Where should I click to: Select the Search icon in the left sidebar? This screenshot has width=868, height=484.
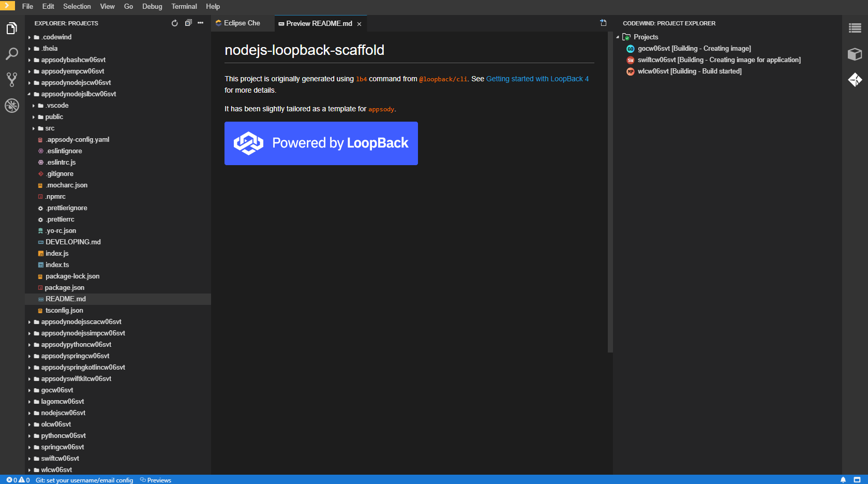pos(11,54)
